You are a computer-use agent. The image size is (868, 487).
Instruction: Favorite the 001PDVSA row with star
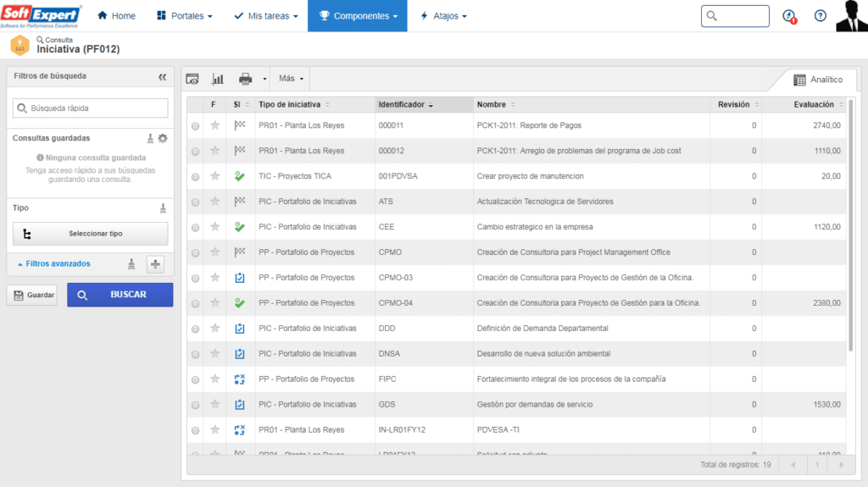click(x=215, y=176)
